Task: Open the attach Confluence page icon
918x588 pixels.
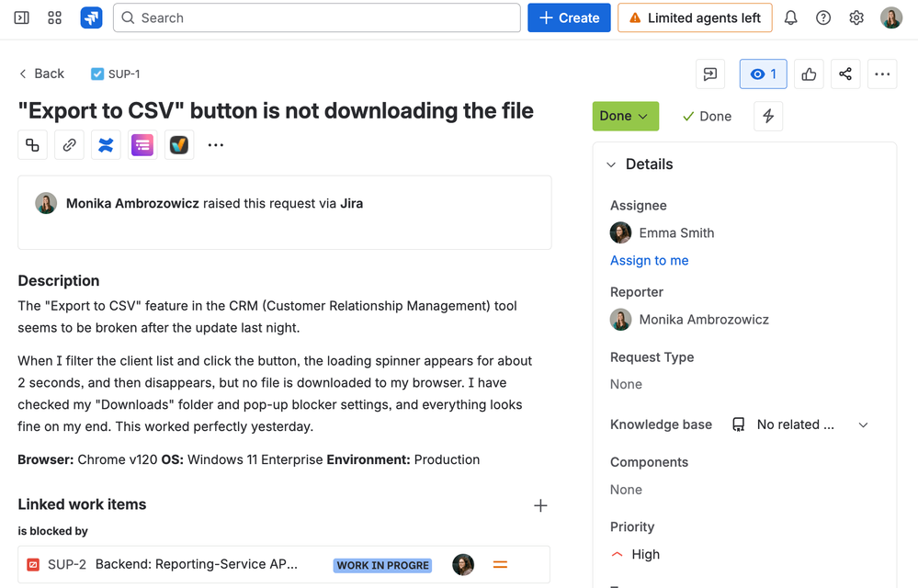Action: click(x=105, y=144)
